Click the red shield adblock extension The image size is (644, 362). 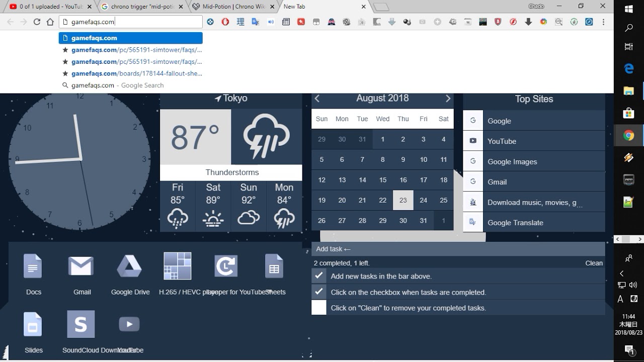[x=498, y=22]
